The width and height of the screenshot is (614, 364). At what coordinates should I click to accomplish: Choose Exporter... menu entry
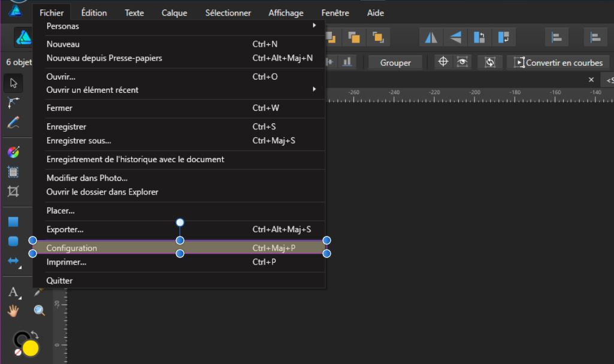coord(180,229)
